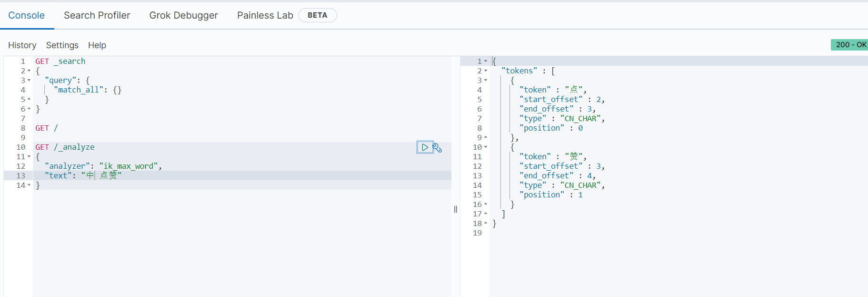
Task: Click '"position" : 1' in the response
Action: click(x=551, y=195)
